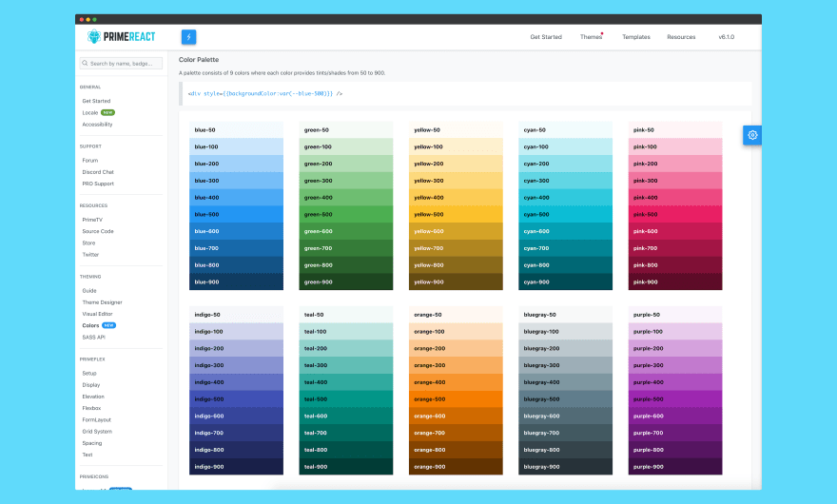Open the FormLayout page
The height and width of the screenshot is (504, 837).
(97, 419)
